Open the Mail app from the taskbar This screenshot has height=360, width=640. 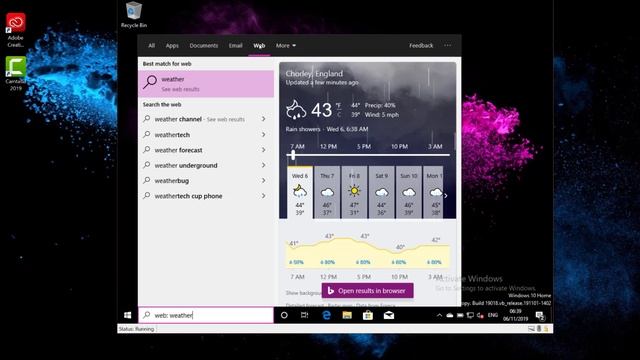(389, 315)
